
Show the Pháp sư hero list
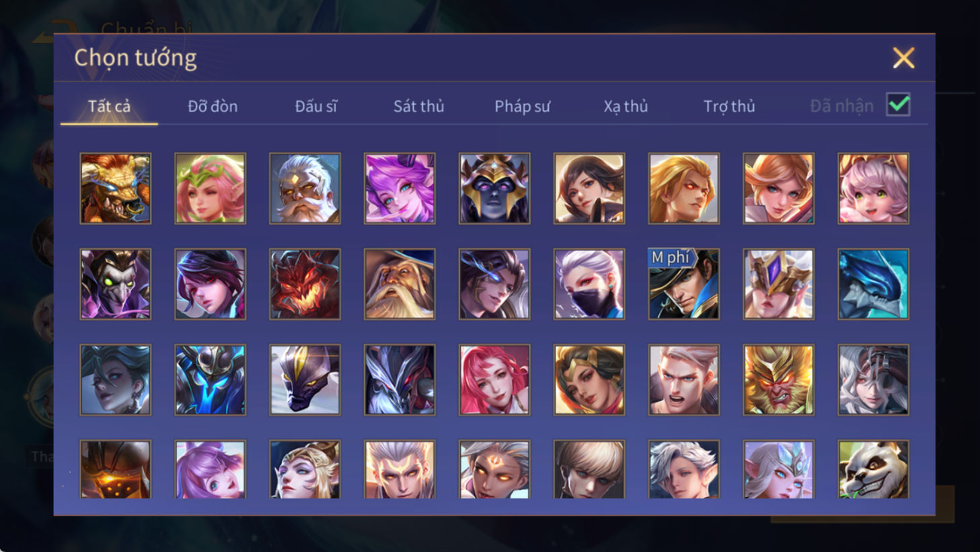(x=522, y=106)
